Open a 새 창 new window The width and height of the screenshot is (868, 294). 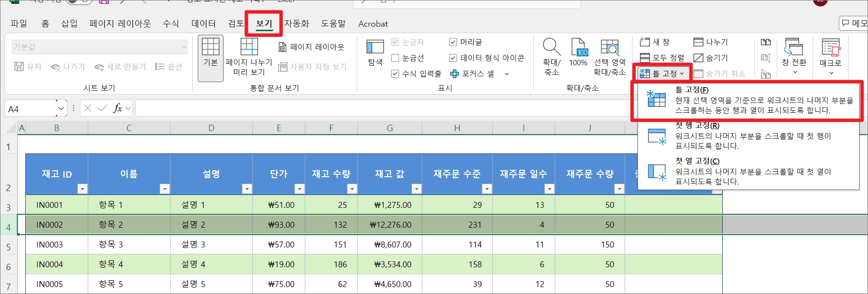tap(654, 42)
